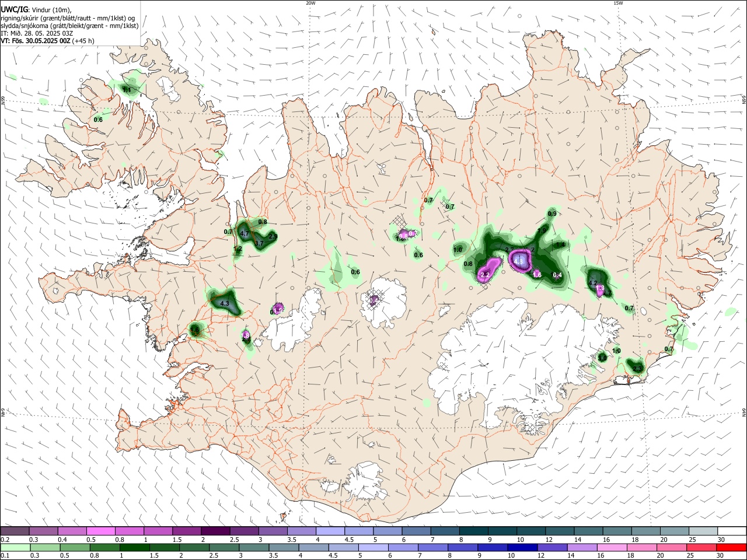Click the light gray upper swatch between 25 and 30
This screenshot has height=560, width=747.
pyautogui.click(x=702, y=531)
